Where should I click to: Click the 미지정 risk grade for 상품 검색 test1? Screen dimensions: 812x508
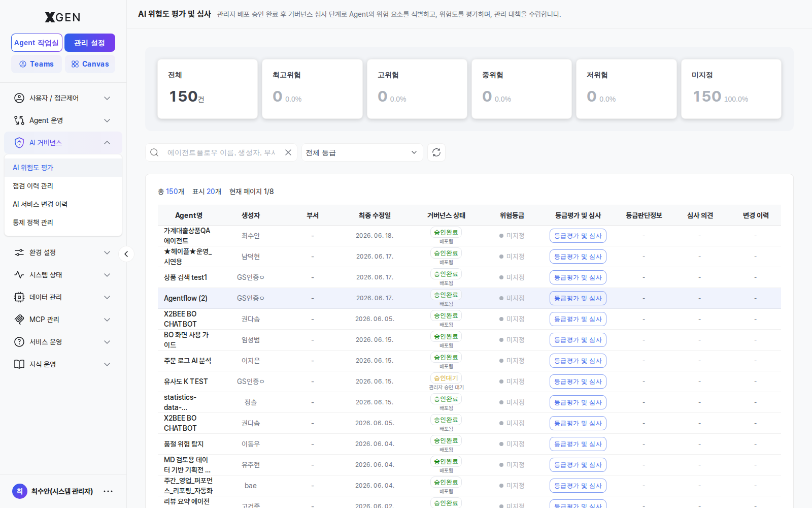[x=512, y=277]
